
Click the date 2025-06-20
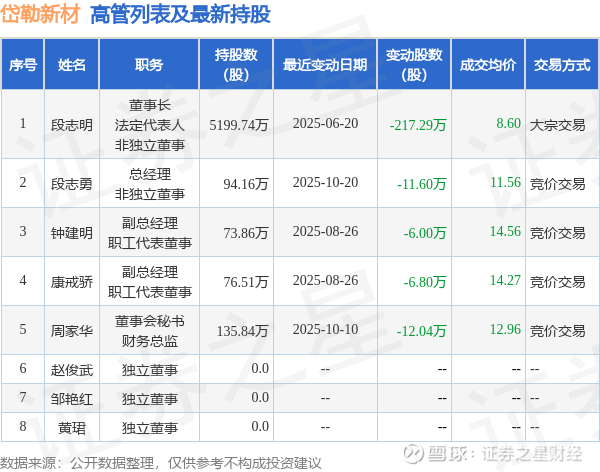tap(325, 123)
